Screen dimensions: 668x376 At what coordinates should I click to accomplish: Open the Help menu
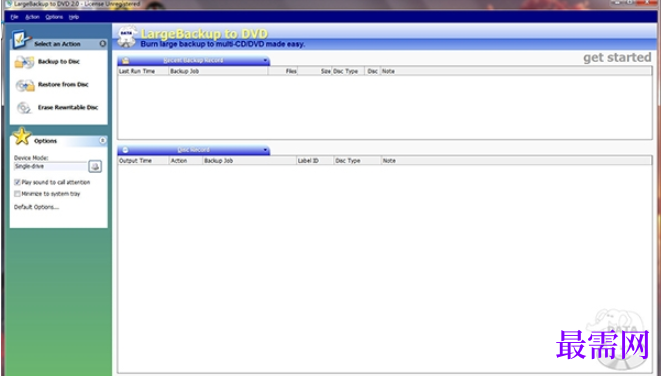(x=74, y=17)
